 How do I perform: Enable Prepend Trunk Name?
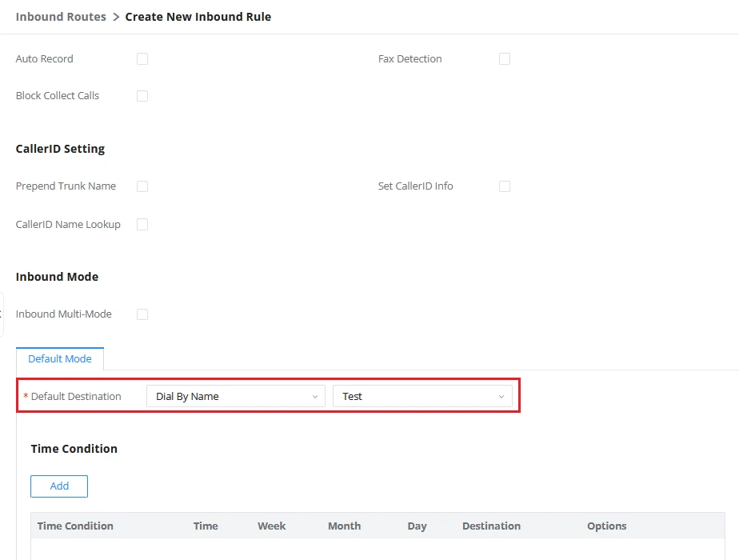142,186
